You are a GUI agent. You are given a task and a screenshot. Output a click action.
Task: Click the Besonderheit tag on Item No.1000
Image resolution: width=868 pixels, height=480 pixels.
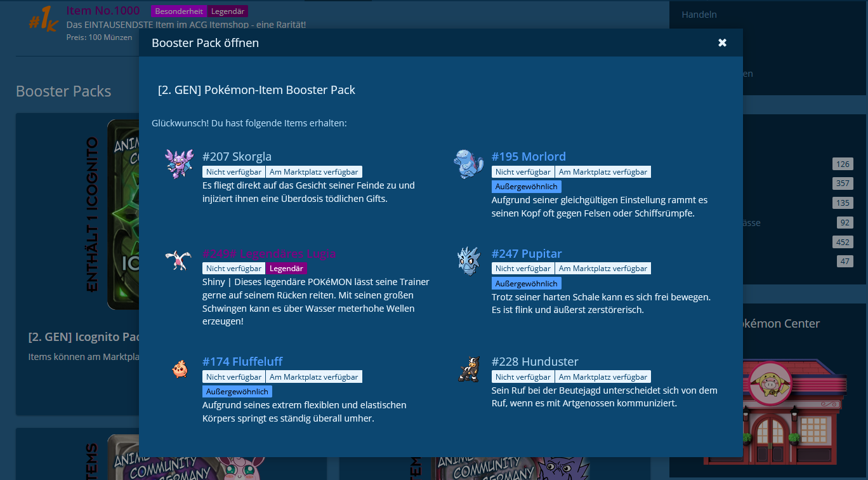[x=178, y=11]
